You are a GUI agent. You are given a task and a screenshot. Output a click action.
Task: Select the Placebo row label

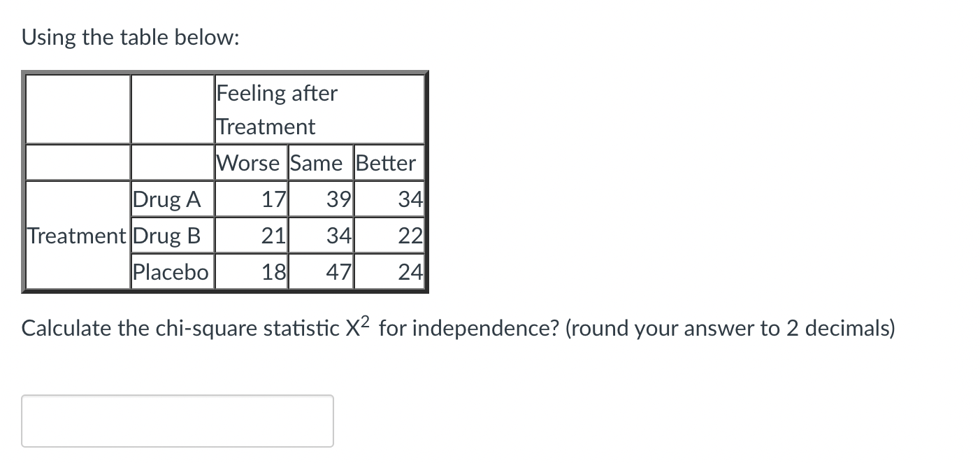coord(170,272)
